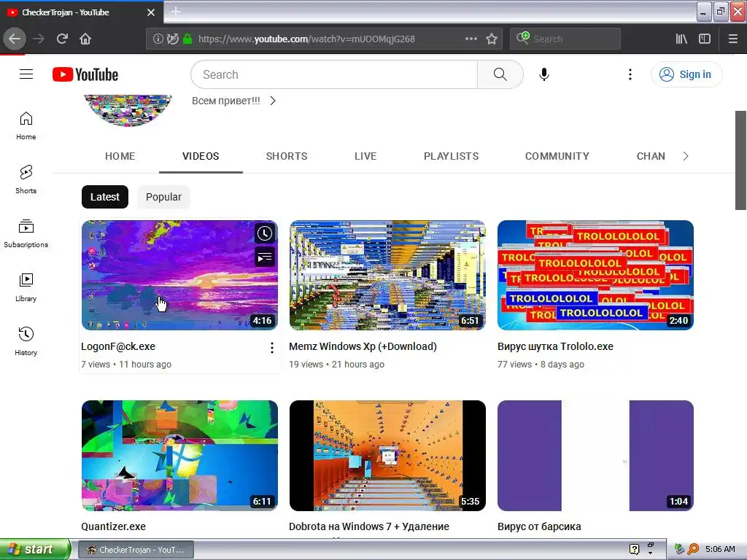This screenshot has width=747, height=560.
Task: Open the PLAYLISTS channel tab
Action: [x=451, y=156]
